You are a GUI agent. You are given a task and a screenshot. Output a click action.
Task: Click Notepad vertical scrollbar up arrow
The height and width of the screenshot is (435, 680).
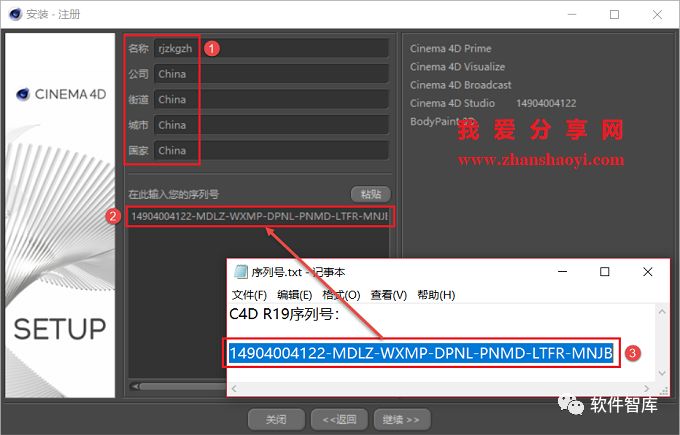click(x=662, y=311)
